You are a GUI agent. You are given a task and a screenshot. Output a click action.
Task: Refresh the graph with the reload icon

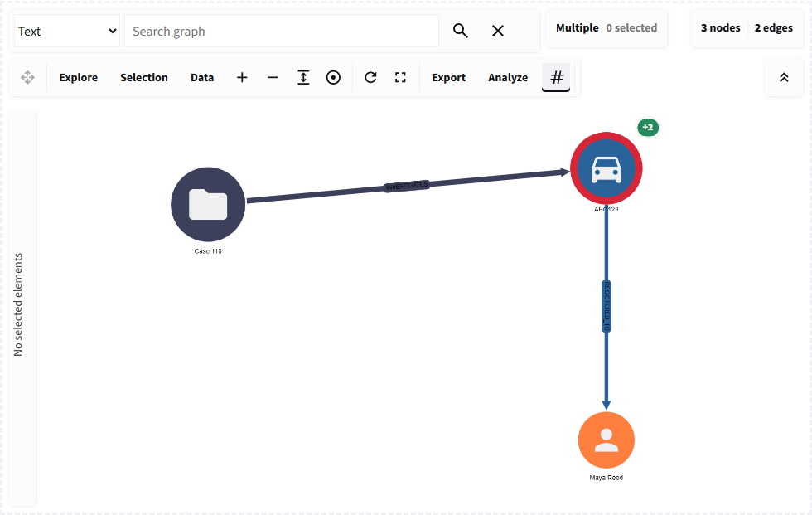pos(370,78)
